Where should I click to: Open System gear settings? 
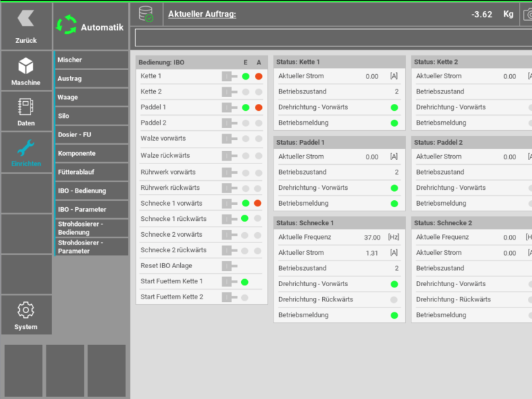(26, 310)
